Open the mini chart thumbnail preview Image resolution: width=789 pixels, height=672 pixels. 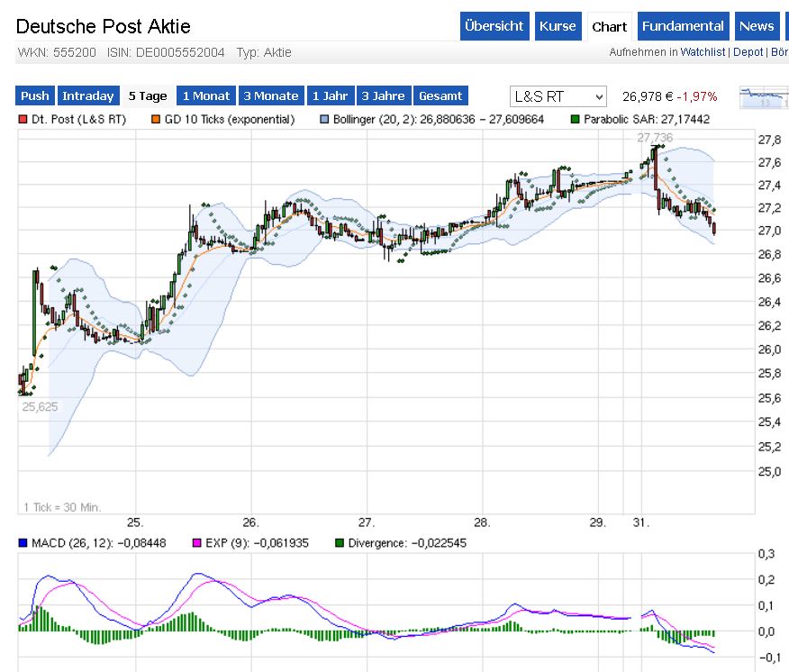coord(763,96)
